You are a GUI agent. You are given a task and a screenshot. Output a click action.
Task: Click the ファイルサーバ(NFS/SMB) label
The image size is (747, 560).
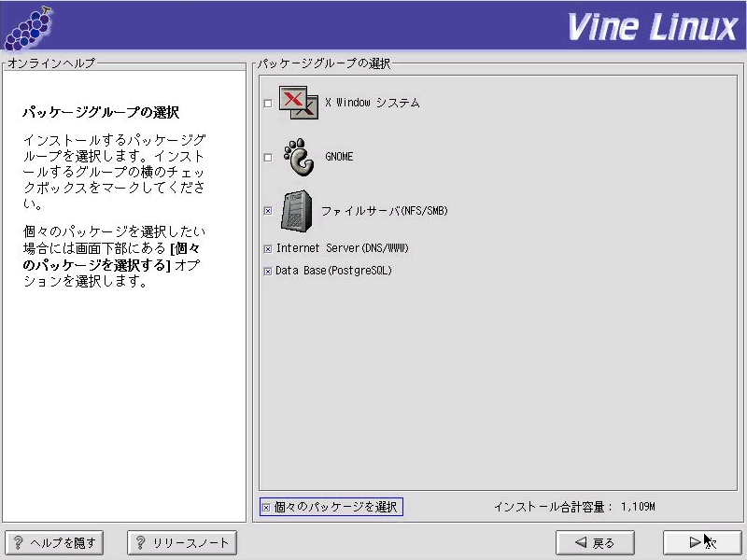coord(385,211)
